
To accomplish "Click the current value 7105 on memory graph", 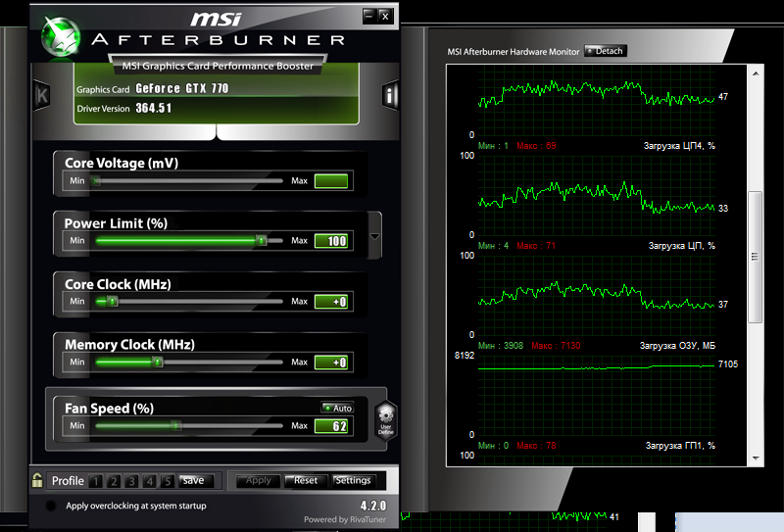I will click(x=727, y=364).
